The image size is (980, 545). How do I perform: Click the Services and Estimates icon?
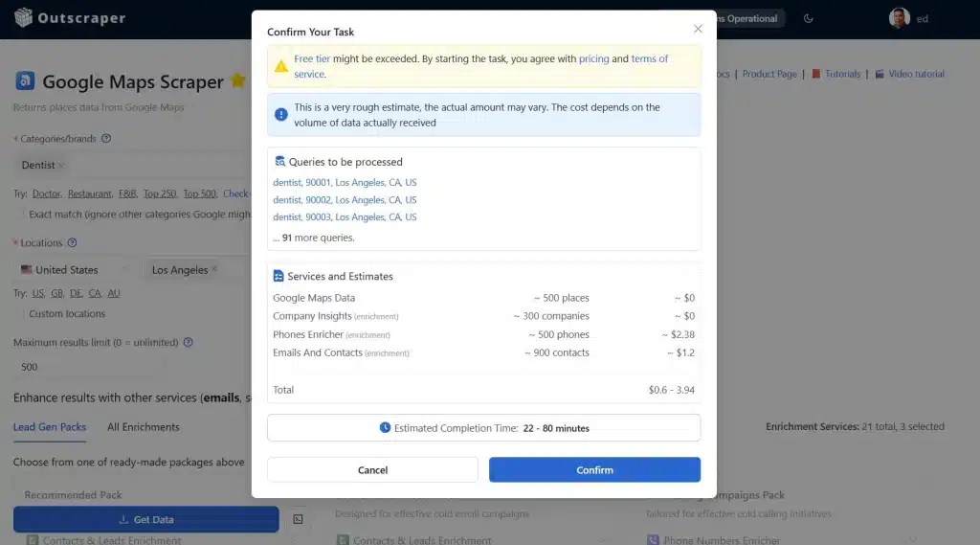click(278, 276)
